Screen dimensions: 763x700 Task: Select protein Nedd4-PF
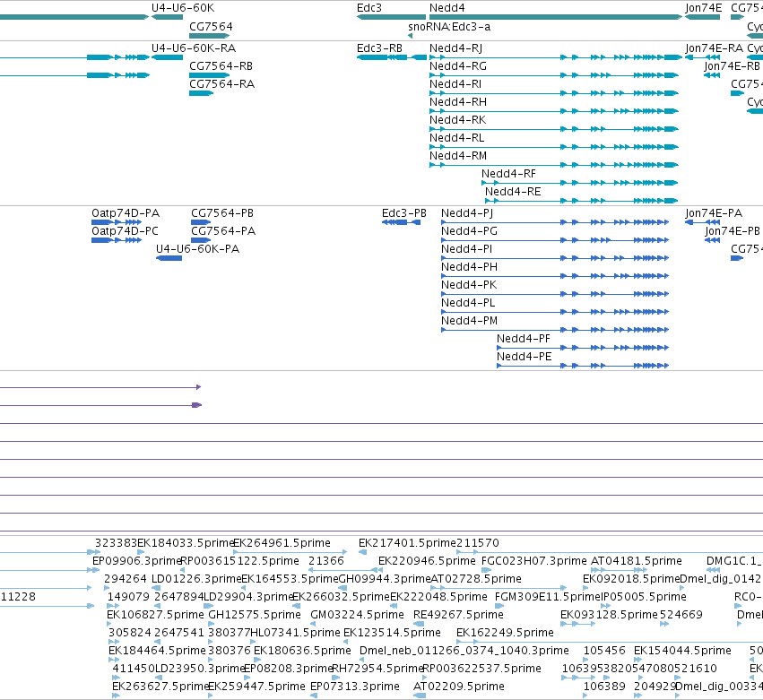[x=583, y=348]
